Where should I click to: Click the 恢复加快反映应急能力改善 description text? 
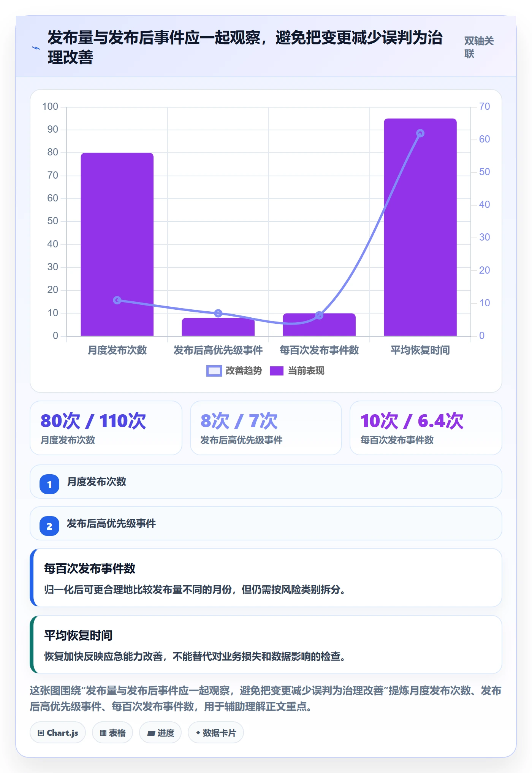coord(195,656)
